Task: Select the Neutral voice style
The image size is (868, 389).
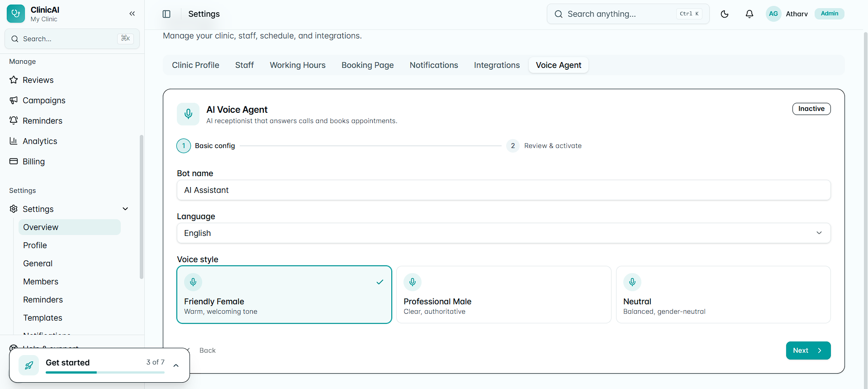Action: (x=723, y=294)
